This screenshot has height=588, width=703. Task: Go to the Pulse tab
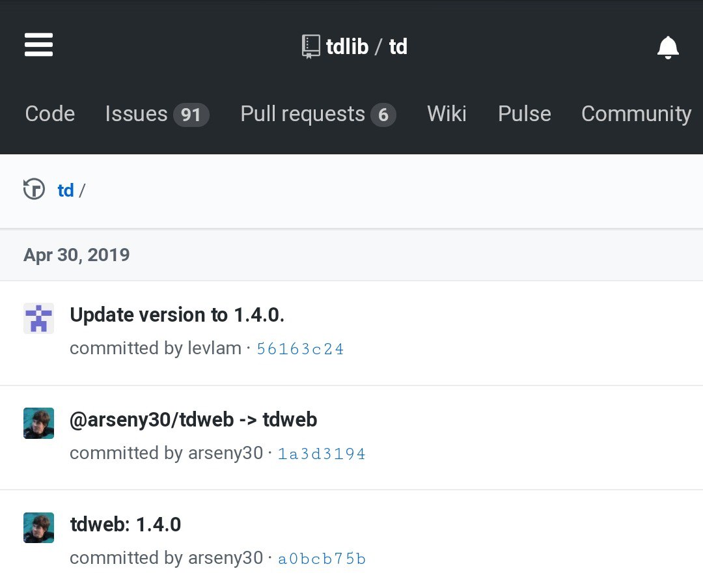524,114
